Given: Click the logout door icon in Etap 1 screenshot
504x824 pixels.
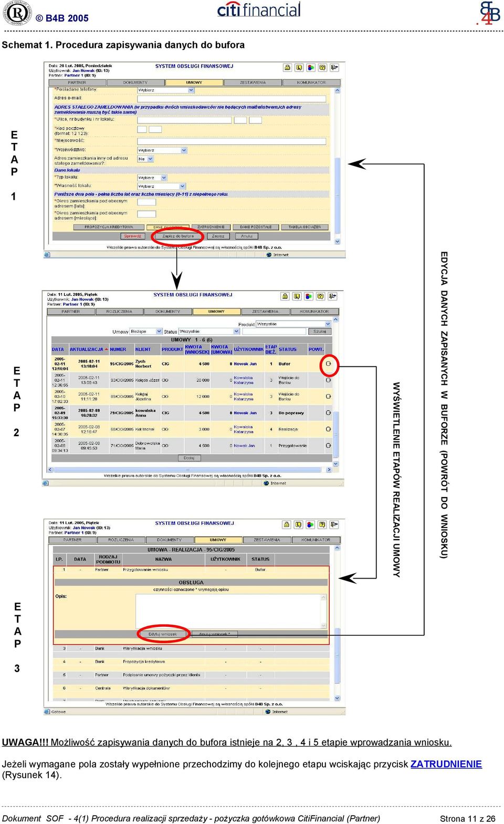Looking at the screenshot, I should [334, 68].
